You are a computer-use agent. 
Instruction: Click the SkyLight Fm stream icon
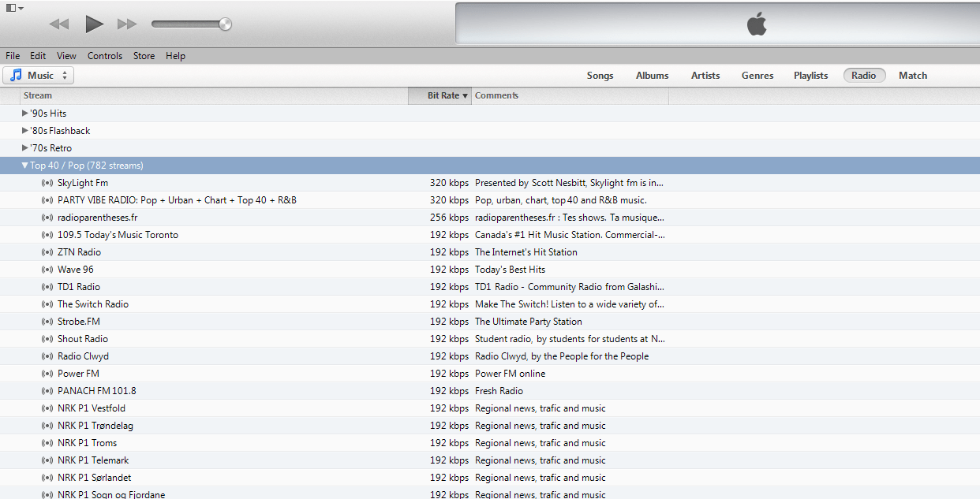(x=47, y=183)
